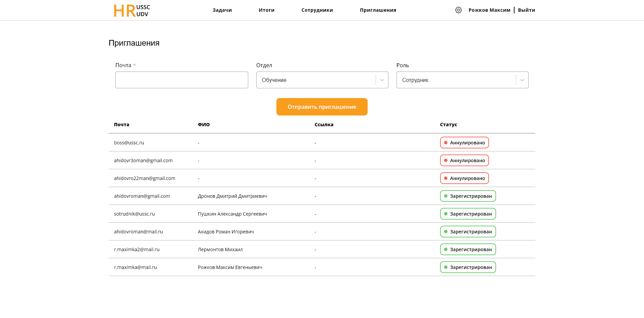Navigate to the Сотрудники page

tap(317, 10)
